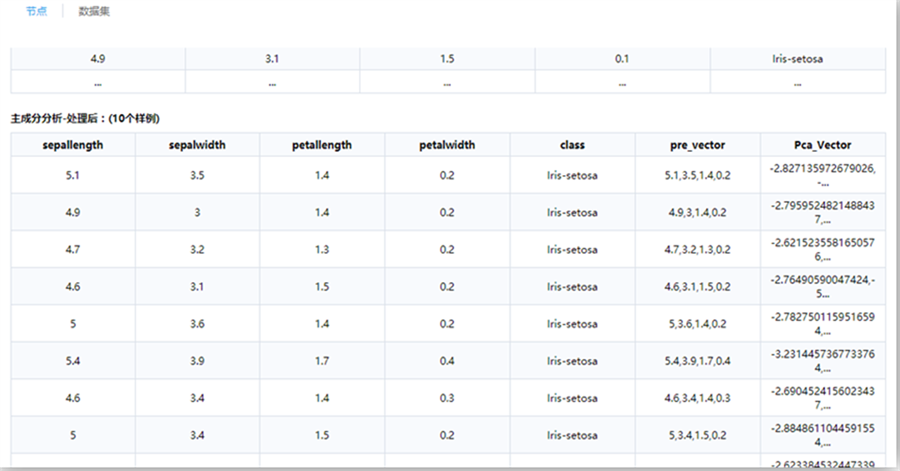Select pre_vector cell 5.4,3.9,1.7,0.4
The width and height of the screenshot is (900, 471).
[697, 361]
